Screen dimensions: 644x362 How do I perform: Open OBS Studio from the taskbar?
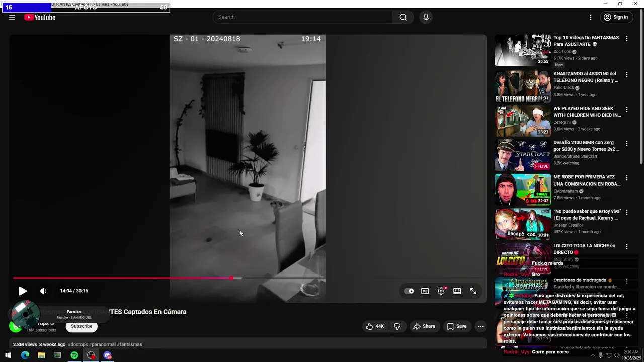[91, 355]
